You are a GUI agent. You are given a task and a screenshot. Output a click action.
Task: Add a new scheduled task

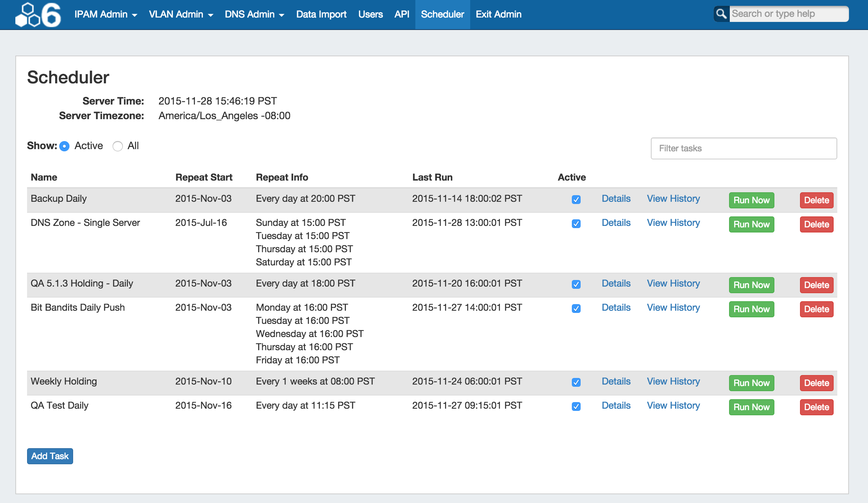50,456
